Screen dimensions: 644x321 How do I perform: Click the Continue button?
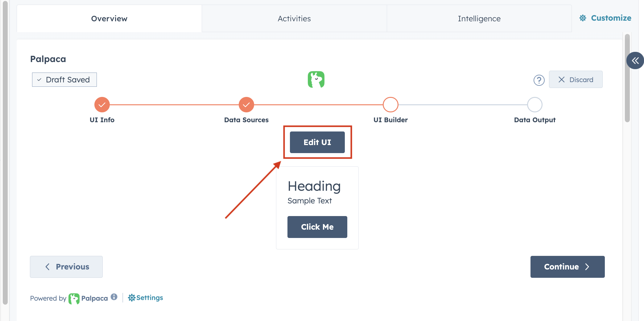click(567, 267)
